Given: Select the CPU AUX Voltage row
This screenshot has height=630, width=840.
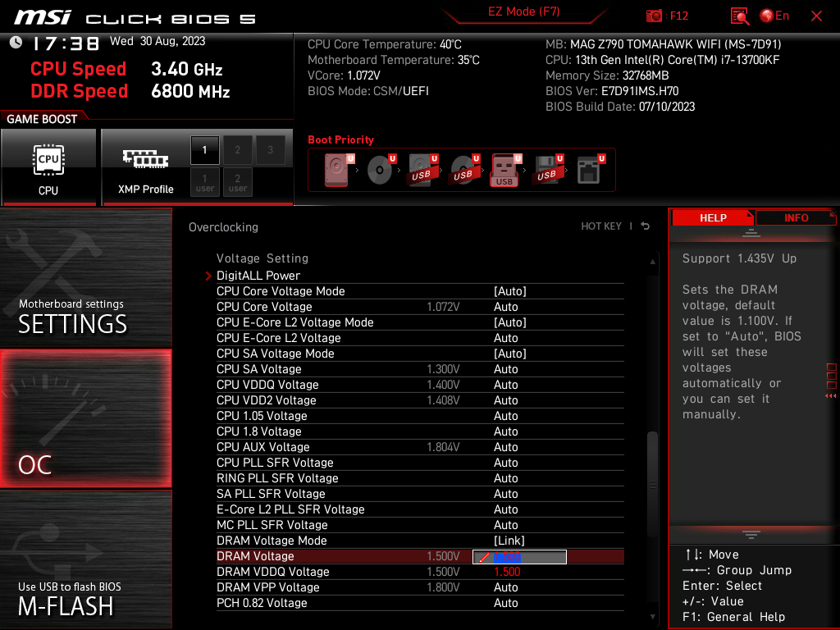Looking at the screenshot, I should 420,446.
